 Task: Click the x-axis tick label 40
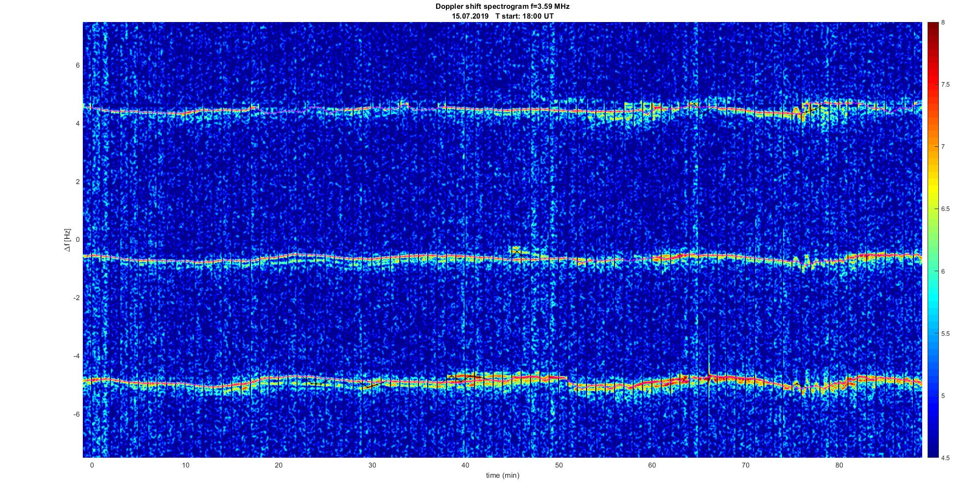pos(465,465)
